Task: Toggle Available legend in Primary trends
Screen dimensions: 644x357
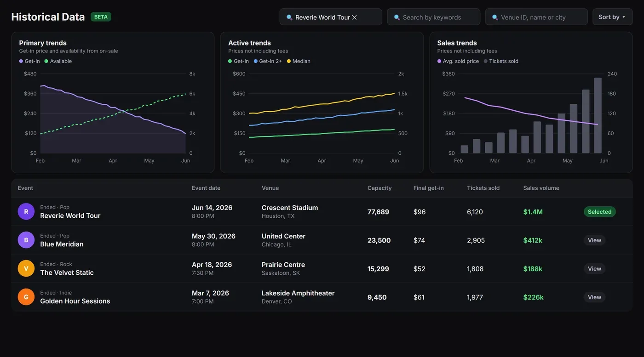Action: click(x=58, y=61)
